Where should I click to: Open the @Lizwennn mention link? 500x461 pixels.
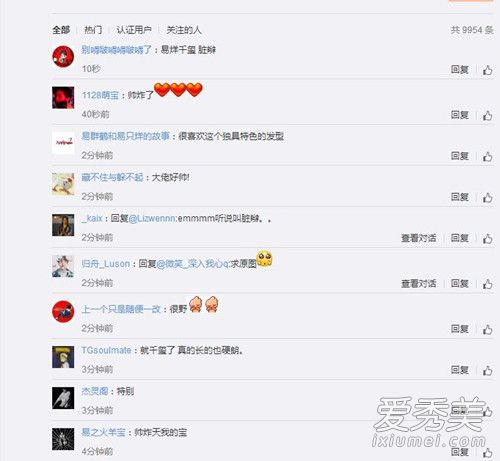[x=152, y=219]
